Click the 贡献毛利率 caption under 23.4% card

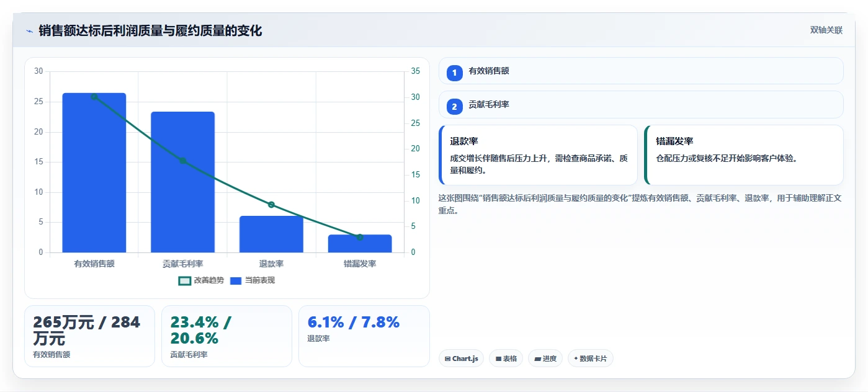point(189,355)
